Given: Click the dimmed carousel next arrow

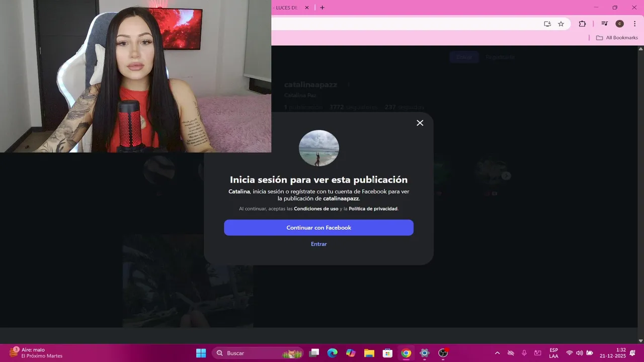Looking at the screenshot, I should pos(506,175).
